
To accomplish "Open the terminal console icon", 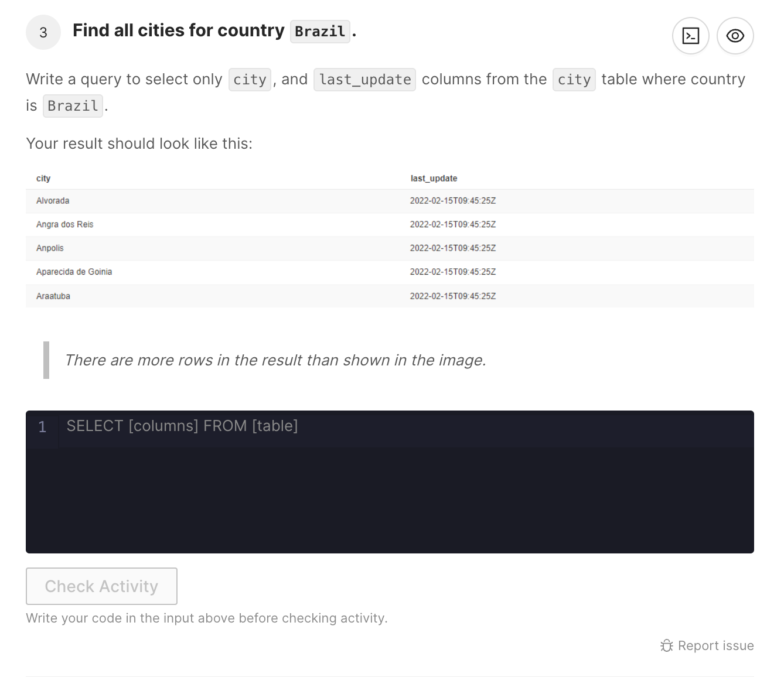I will [x=691, y=36].
